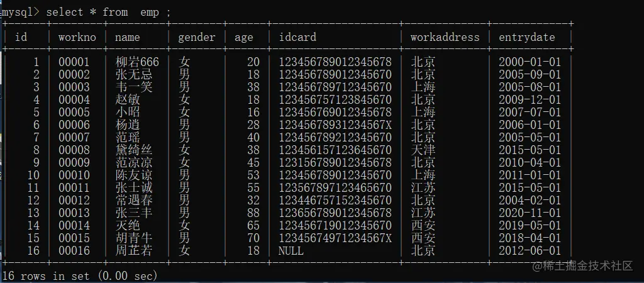644x283 pixels.
Task: Select name cell '柳岩666'
Action: click(x=137, y=62)
